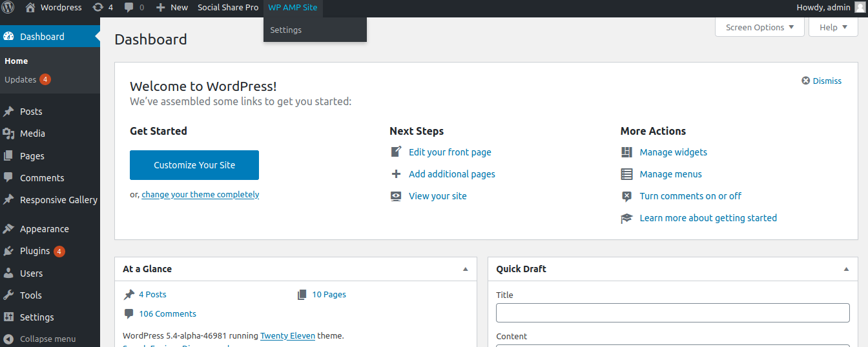Click into the Quick Draft Title field
The height and width of the screenshot is (347, 868).
(672, 313)
